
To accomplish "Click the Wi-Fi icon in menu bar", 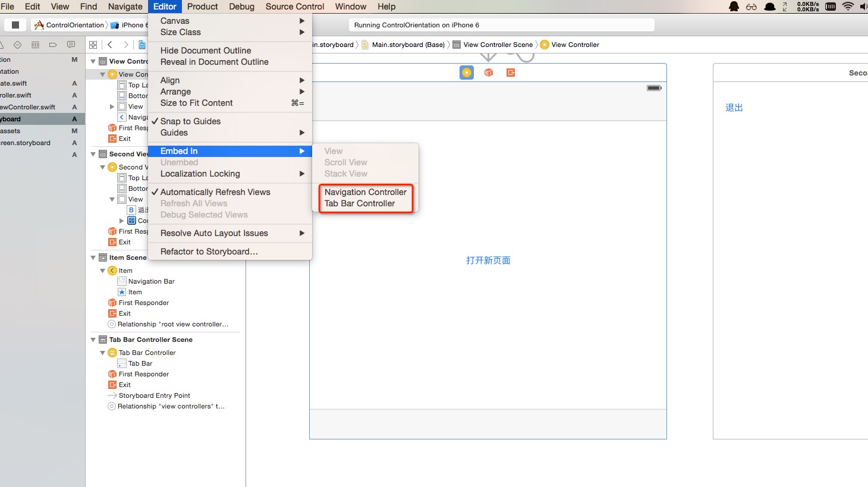I will (848, 7).
